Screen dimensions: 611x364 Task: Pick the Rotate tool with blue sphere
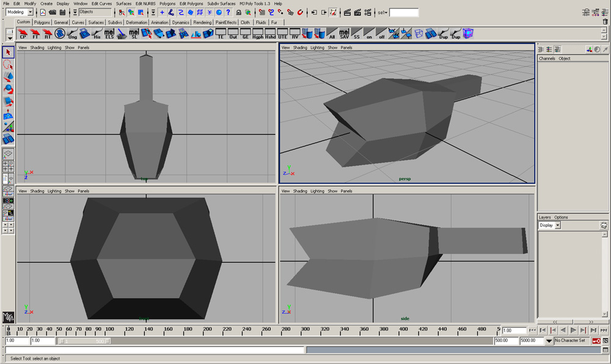point(8,90)
